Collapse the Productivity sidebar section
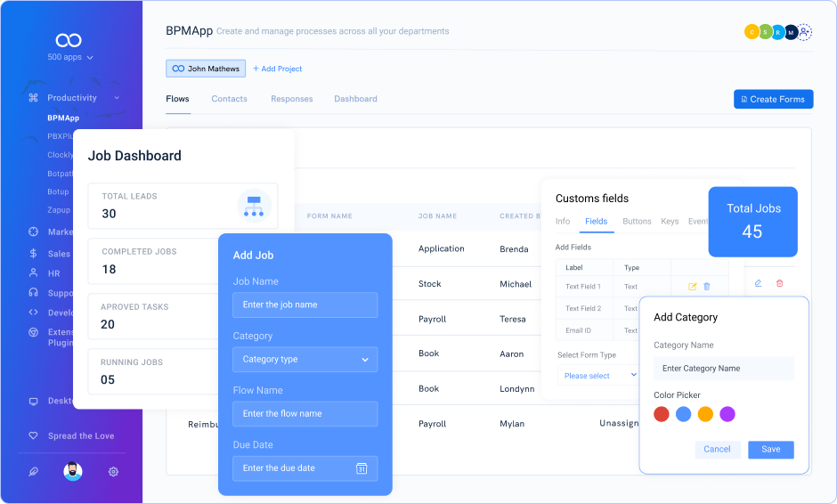 [117, 98]
